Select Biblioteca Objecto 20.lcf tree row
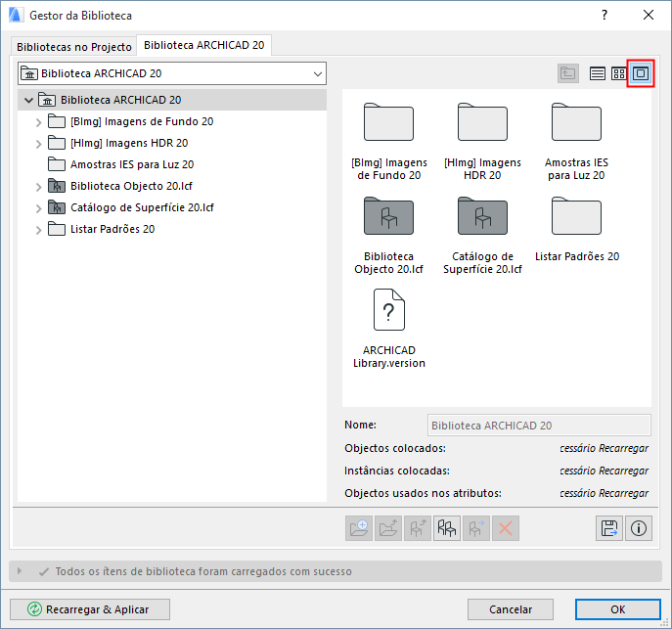 172,186
